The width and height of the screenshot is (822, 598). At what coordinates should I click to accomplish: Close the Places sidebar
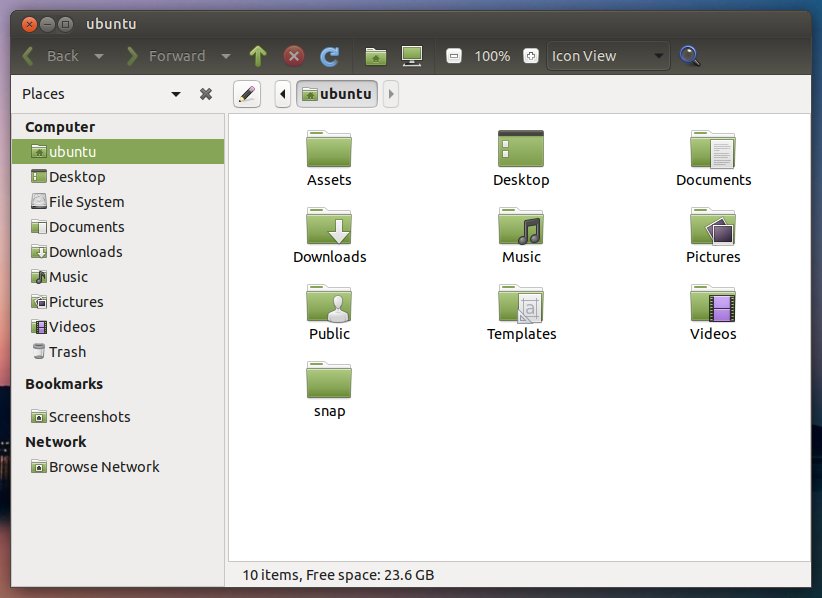point(206,94)
